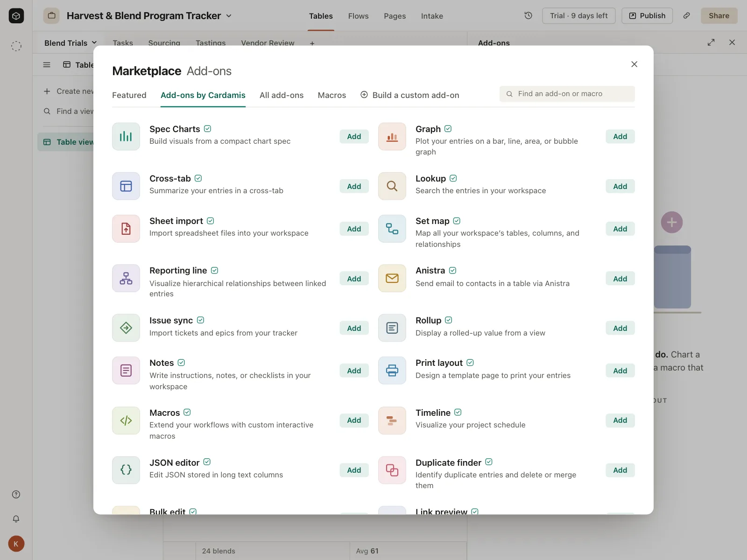Click the Duplicate finder add-on icon

pos(392,470)
